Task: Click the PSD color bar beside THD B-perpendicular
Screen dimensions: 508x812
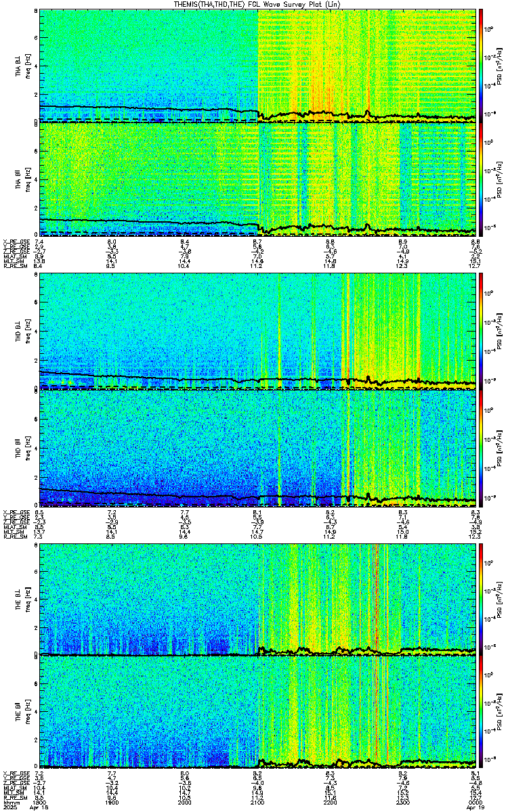Action: tap(481, 331)
